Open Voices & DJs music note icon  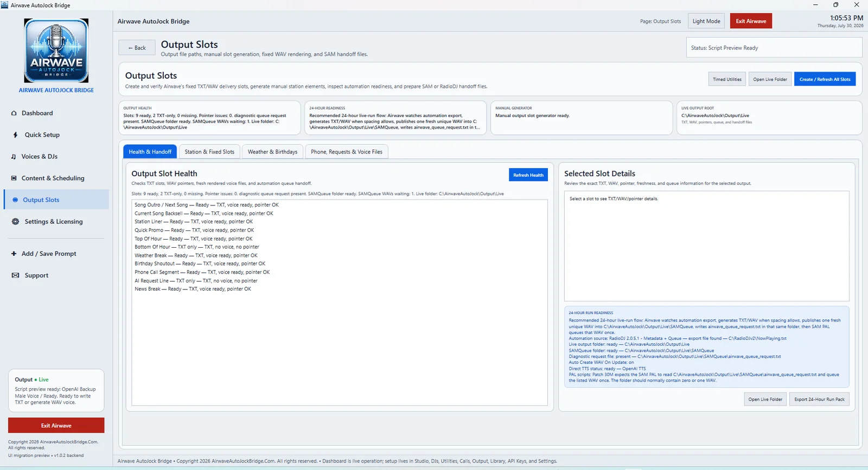(x=14, y=157)
